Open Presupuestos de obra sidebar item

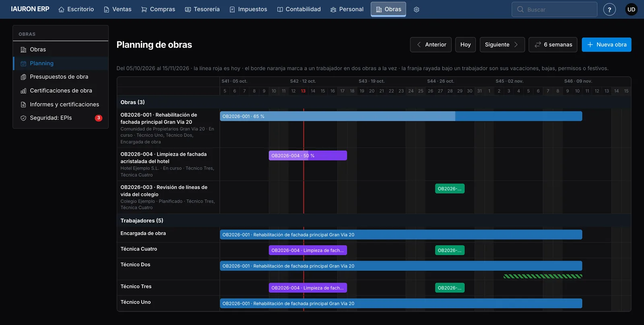[61, 77]
